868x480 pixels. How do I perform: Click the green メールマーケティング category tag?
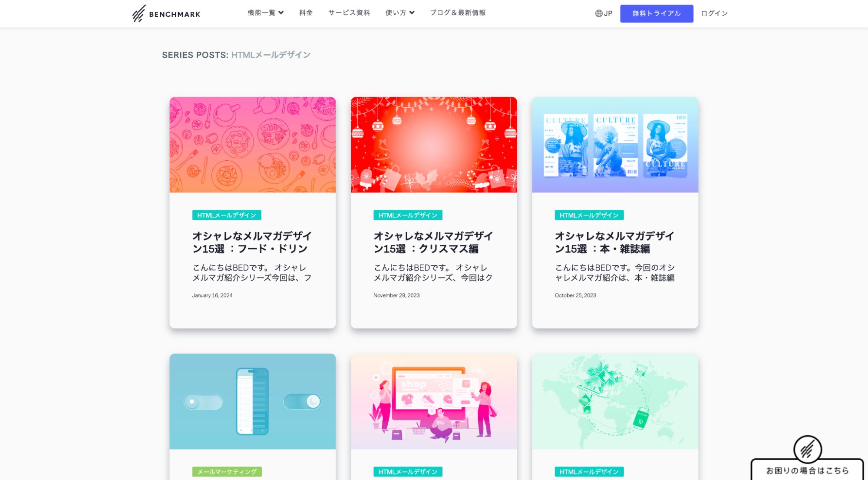[x=227, y=471]
